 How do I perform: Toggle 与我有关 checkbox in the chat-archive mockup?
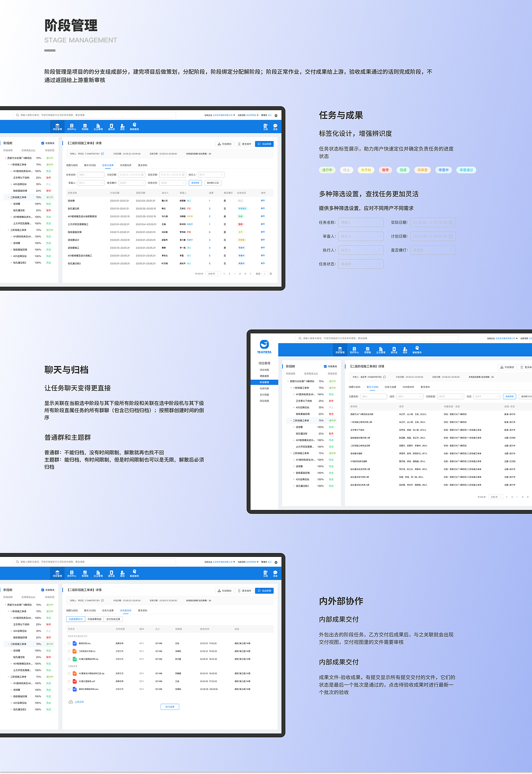point(325,366)
